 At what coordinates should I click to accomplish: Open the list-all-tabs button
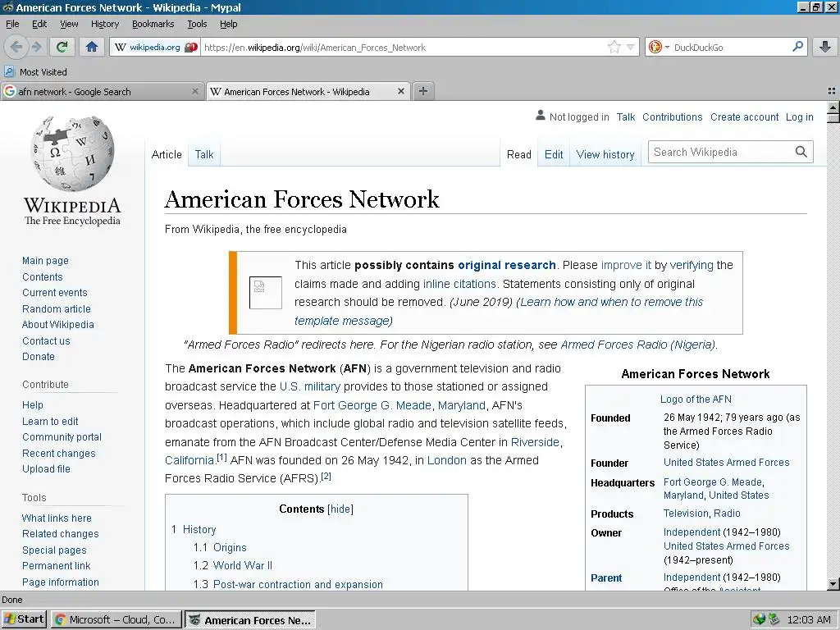[x=832, y=91]
